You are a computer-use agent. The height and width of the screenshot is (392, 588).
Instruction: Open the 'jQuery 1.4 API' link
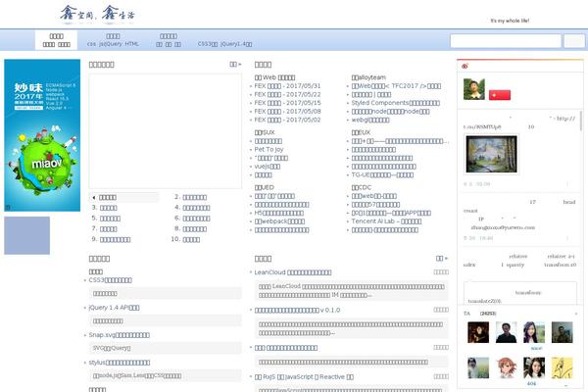tap(114, 308)
